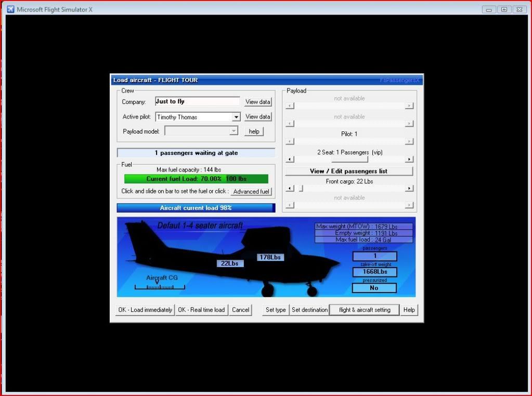Image resolution: width=532 pixels, height=396 pixels.
Task: Click the '22Lbs' label on the aircraft
Action: (x=230, y=263)
